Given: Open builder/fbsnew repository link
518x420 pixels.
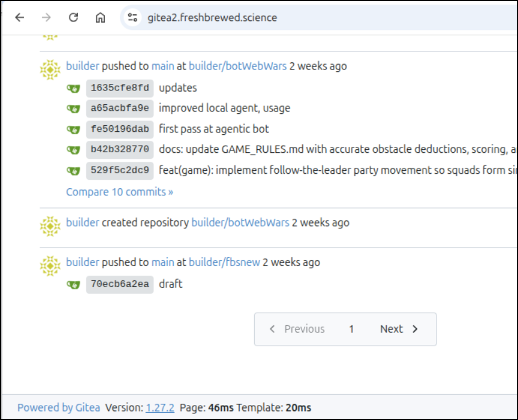Looking at the screenshot, I should pos(224,262).
